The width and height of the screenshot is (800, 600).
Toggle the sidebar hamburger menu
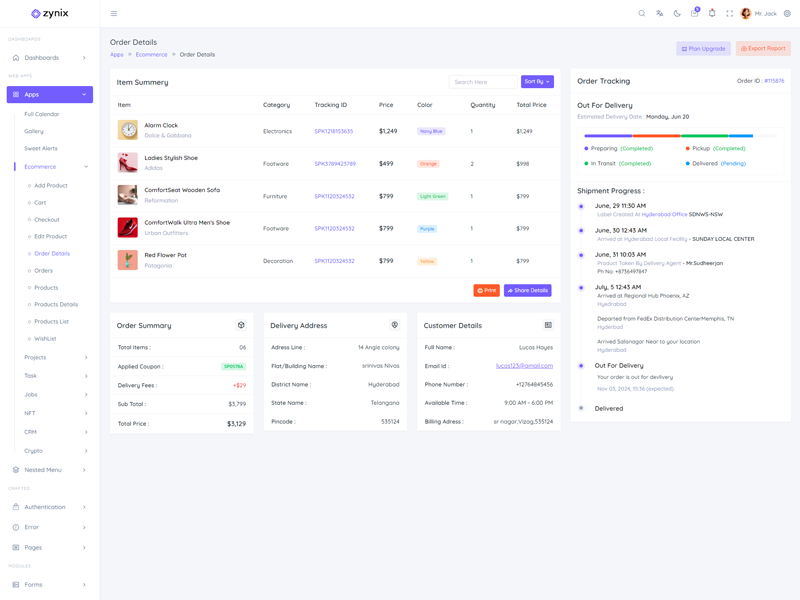[114, 14]
